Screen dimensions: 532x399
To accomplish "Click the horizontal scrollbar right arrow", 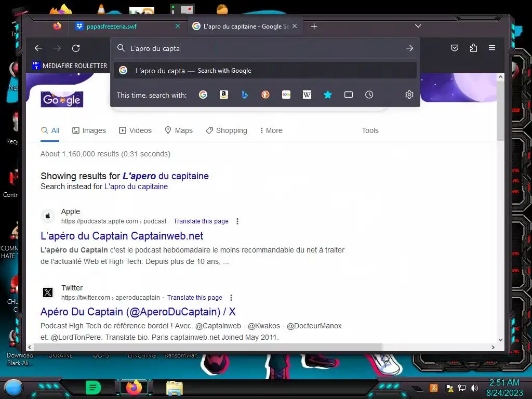I will coord(493,347).
